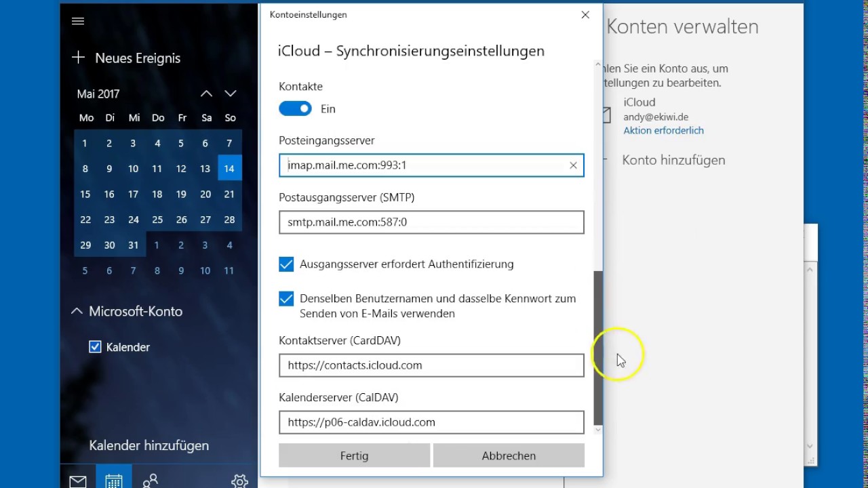
Task: Uncheck Ausgangsserver erfordert Authentifizierung
Action: point(286,264)
